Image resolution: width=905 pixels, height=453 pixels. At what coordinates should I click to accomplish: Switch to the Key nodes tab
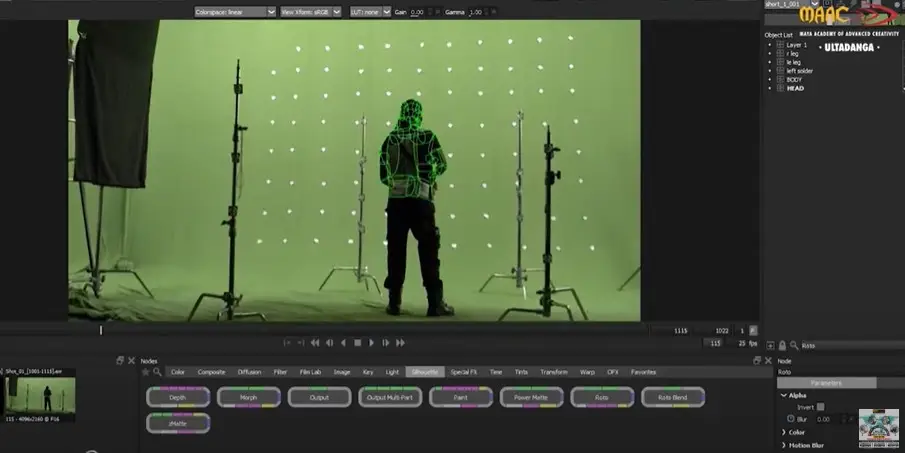point(368,372)
